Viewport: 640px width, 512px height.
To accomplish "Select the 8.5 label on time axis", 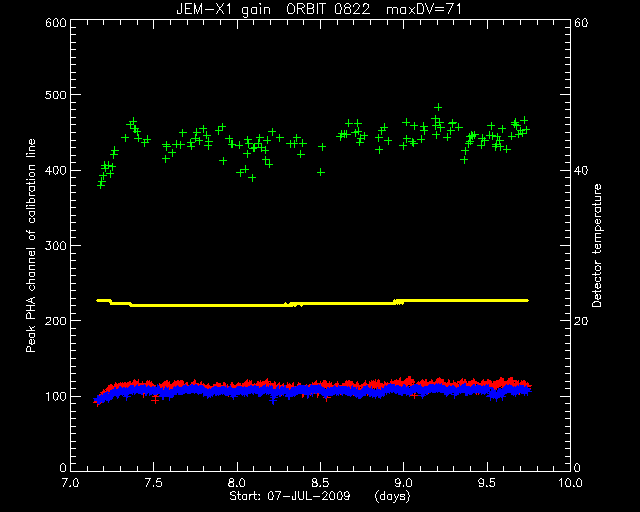I will [320, 483].
